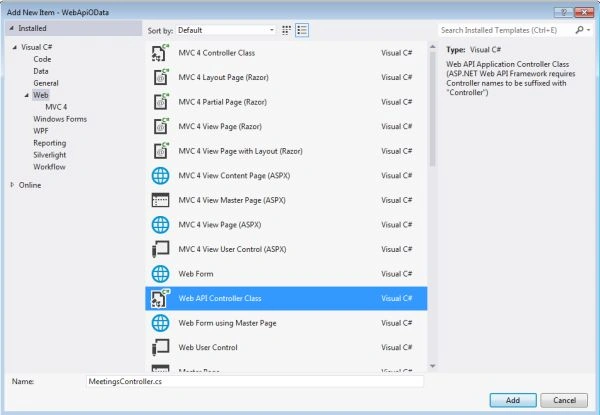Select 'MVC 4 Layout Page (Razor)' text
This screenshot has width=600, height=415.
[x=223, y=77]
